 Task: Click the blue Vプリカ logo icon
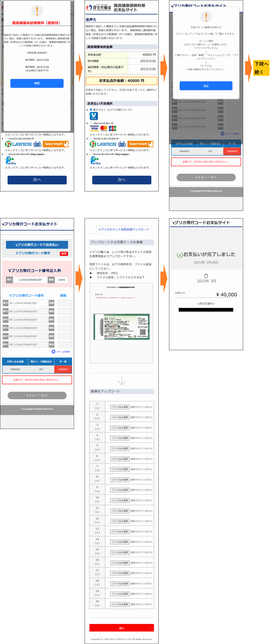pyautogui.click(x=94, y=116)
